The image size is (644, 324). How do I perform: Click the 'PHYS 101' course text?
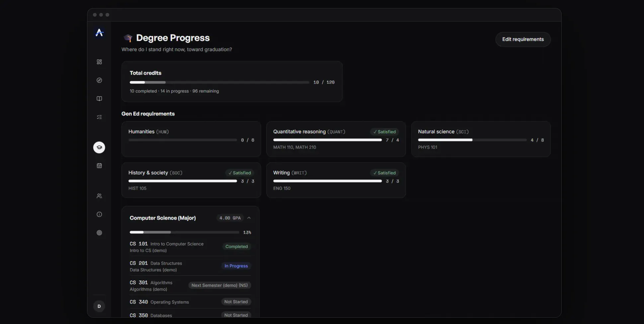(x=428, y=147)
